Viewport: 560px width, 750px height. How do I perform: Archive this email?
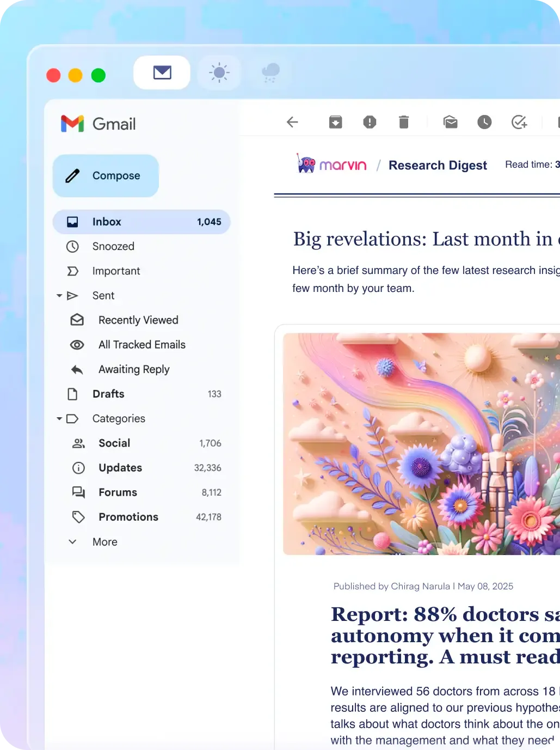point(336,122)
